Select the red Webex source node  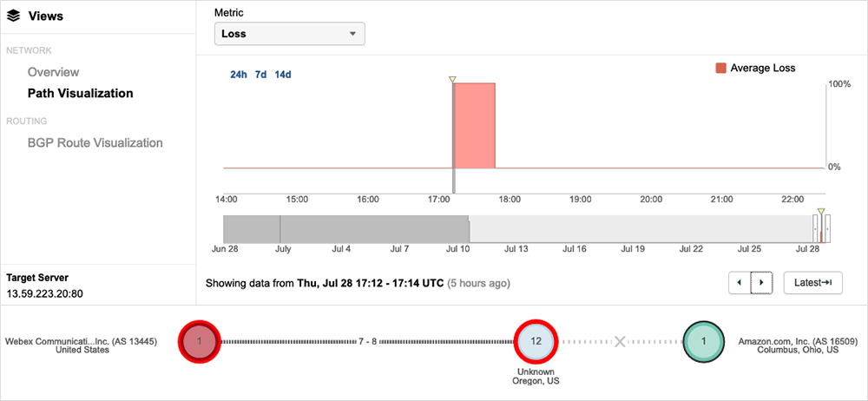click(x=200, y=342)
